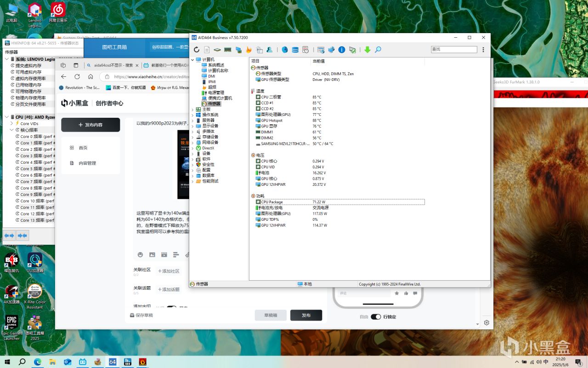
Task: Open Microsoft Edge from the taskbar
Action: [x=37, y=362]
